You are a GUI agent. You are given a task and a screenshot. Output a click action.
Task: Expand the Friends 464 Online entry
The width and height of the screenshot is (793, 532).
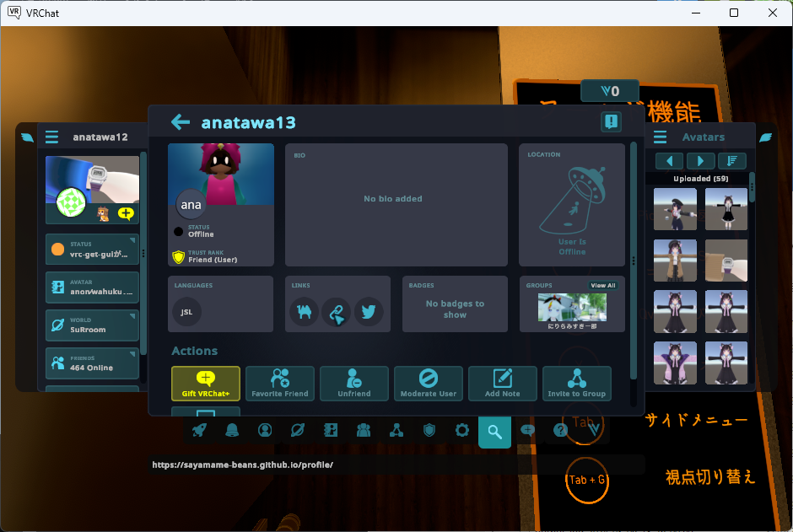point(92,363)
